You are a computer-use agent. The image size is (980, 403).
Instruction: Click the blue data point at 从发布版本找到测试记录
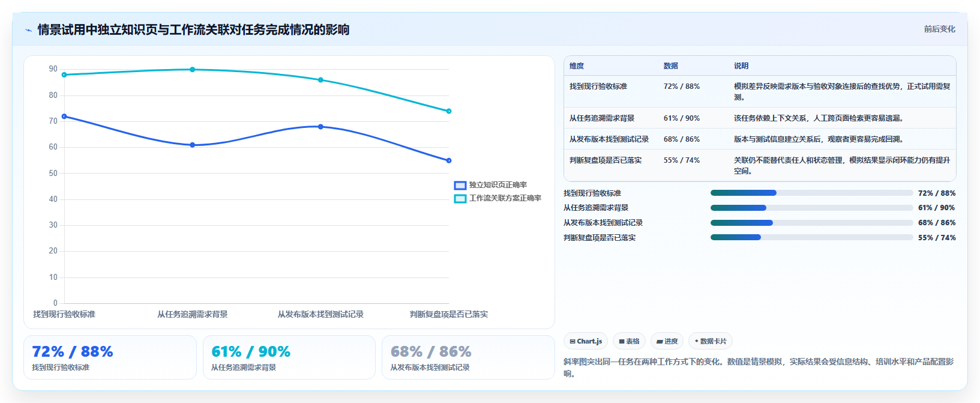click(320, 127)
